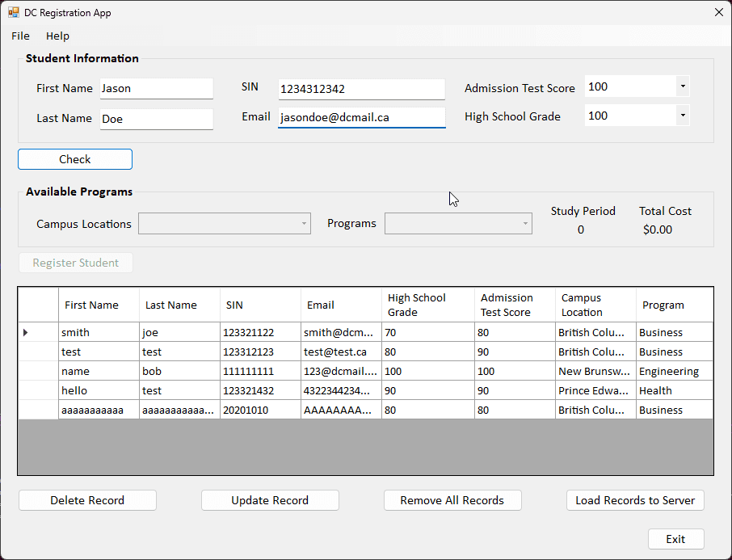Expand the Admission Test Score dropdown
Screen dimensions: 732x560
tap(682, 86)
